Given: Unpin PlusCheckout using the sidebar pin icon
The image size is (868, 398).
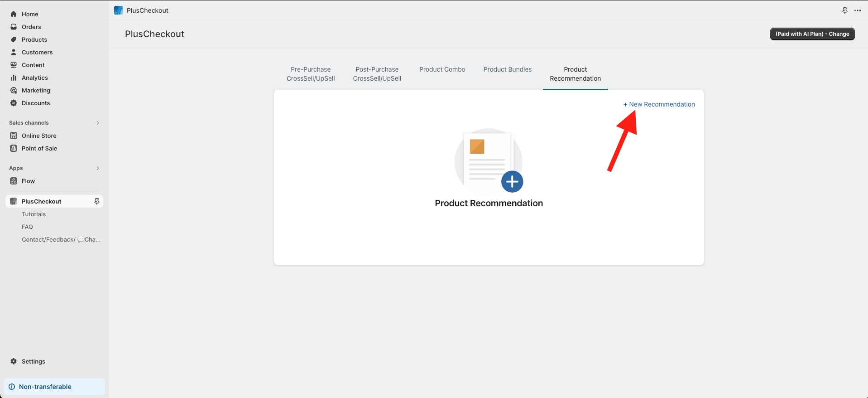Looking at the screenshot, I should [96, 201].
